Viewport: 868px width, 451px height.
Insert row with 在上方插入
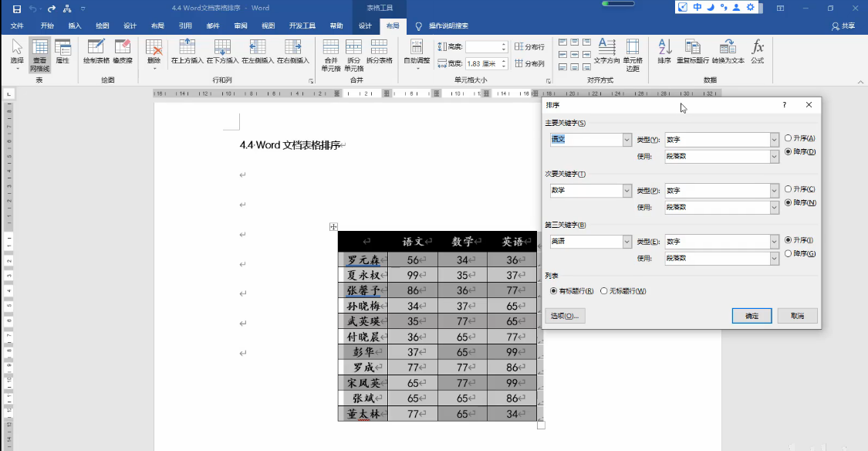pos(187,52)
